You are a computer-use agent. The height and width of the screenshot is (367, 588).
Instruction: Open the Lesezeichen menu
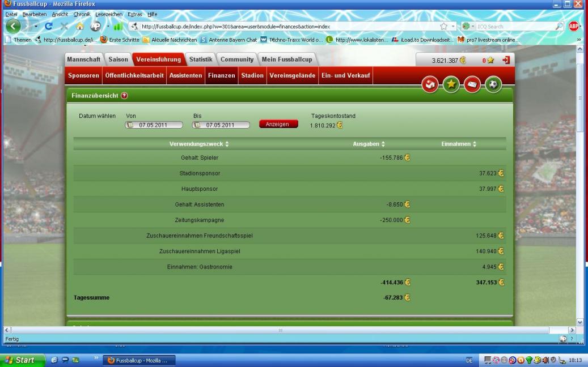click(x=109, y=14)
